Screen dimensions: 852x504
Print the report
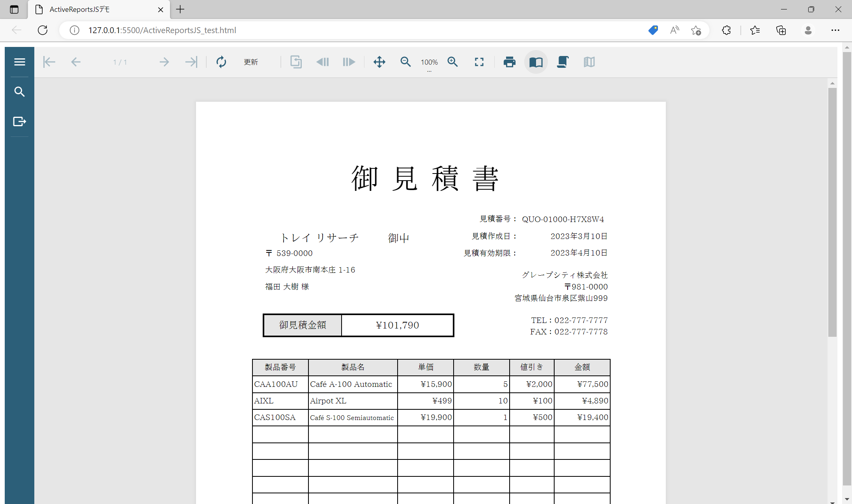click(x=510, y=62)
